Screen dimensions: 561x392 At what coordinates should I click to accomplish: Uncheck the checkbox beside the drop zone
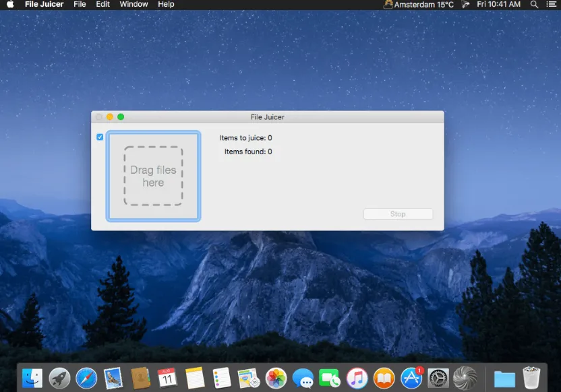[100, 137]
